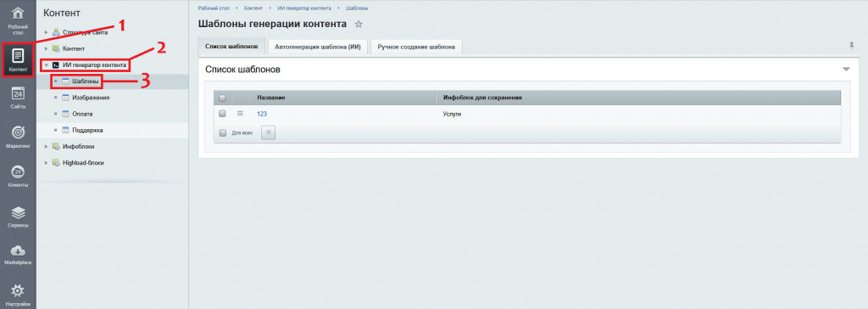Click Шаблоны breadcrumb link

357,8
